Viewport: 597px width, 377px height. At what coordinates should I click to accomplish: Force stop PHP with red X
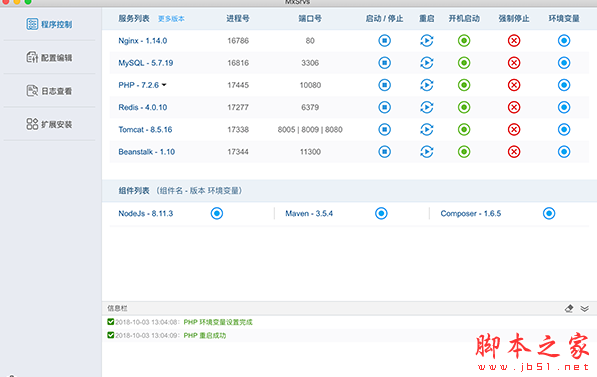click(514, 85)
